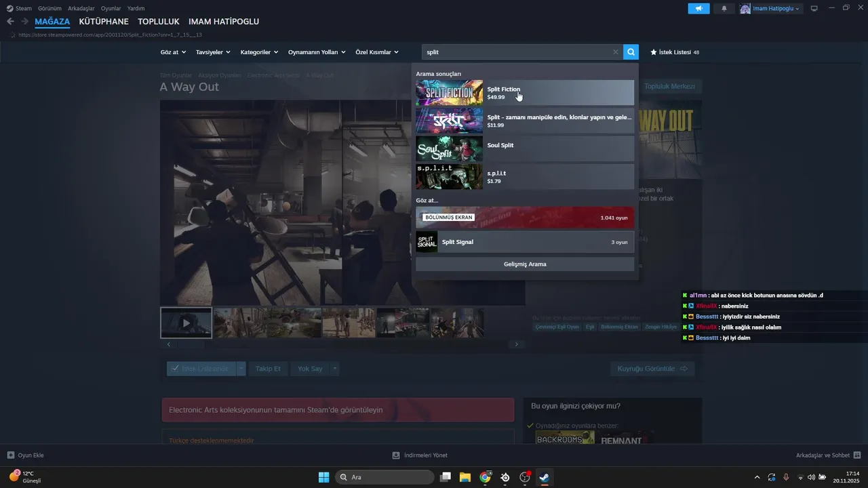Select the Split Fiction search result

pyautogui.click(x=525, y=93)
